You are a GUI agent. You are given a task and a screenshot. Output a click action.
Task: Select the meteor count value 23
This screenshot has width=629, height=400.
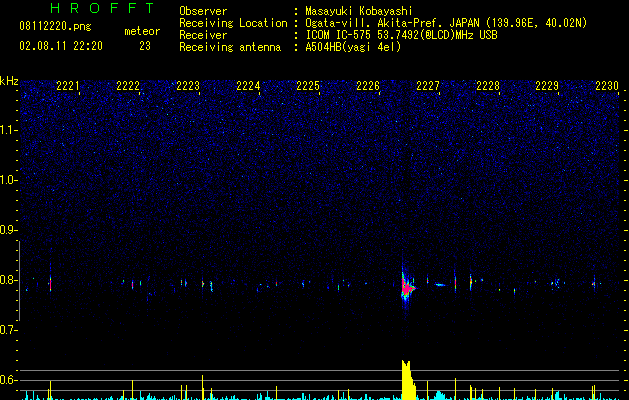145,46
